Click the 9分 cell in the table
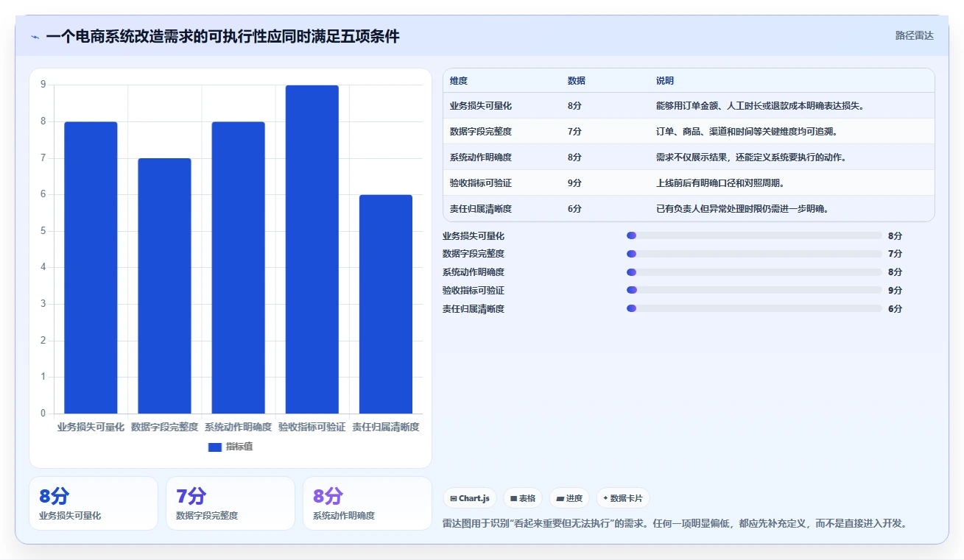The width and height of the screenshot is (964, 560). click(x=574, y=183)
